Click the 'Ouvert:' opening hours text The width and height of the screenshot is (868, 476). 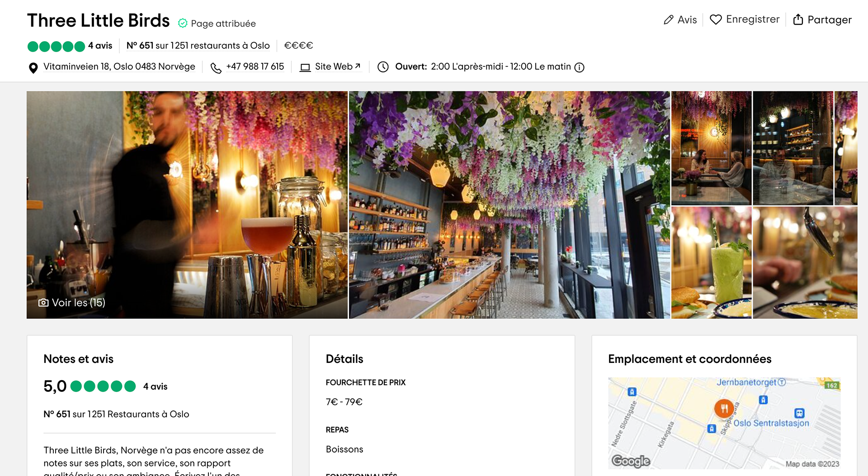411,67
